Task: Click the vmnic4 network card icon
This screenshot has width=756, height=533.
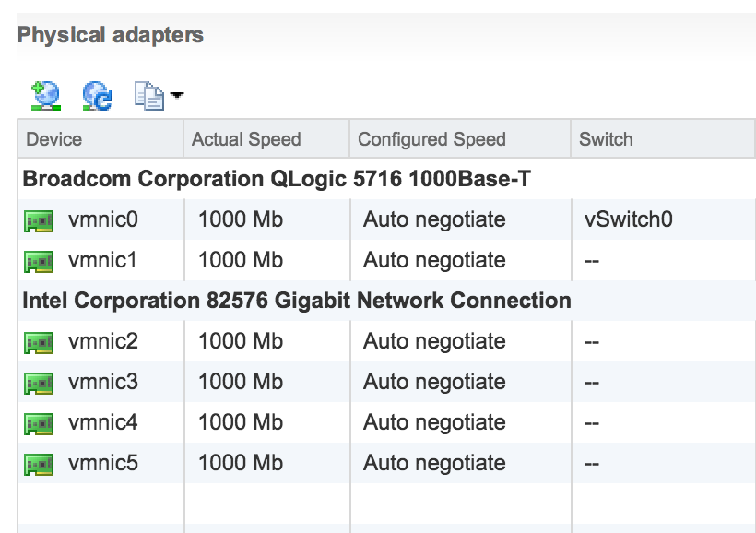Action: click(x=39, y=424)
